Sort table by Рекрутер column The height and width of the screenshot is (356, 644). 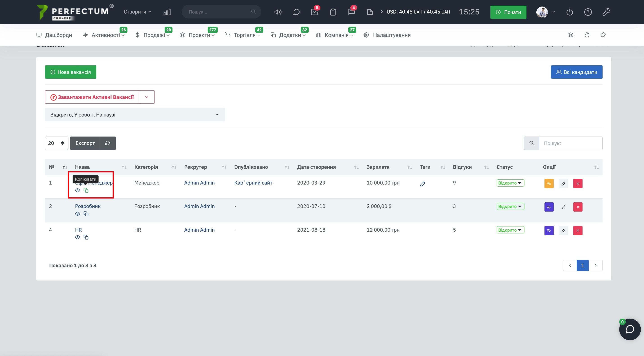(224, 167)
